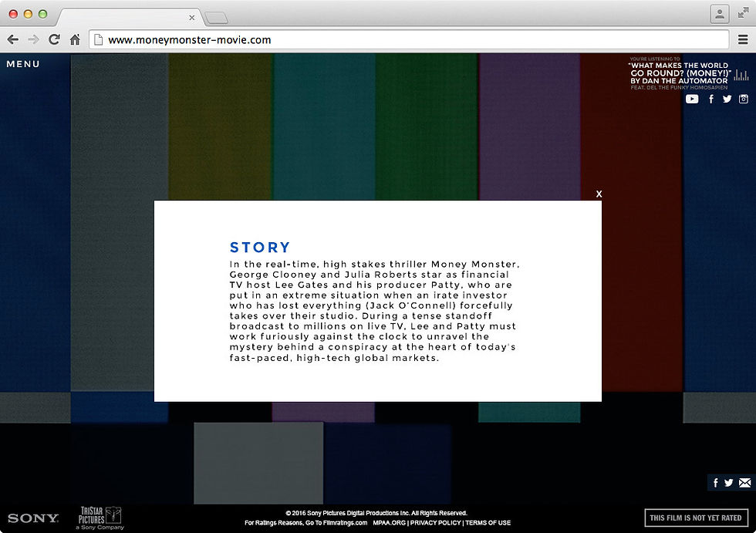Screen dimensions: 756x533
Task: Open the Privacy Policy link
Action: tap(435, 523)
